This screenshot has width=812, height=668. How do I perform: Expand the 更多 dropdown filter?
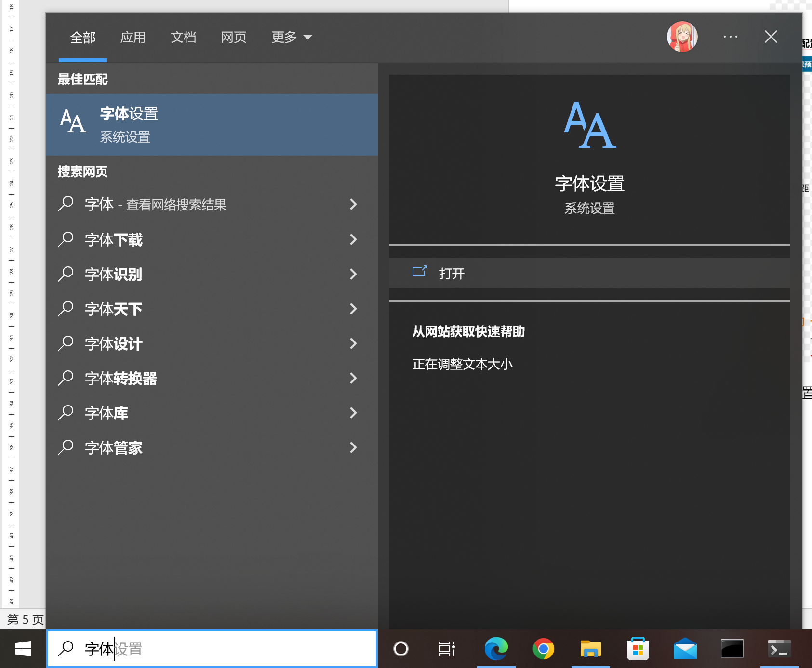[x=292, y=37]
